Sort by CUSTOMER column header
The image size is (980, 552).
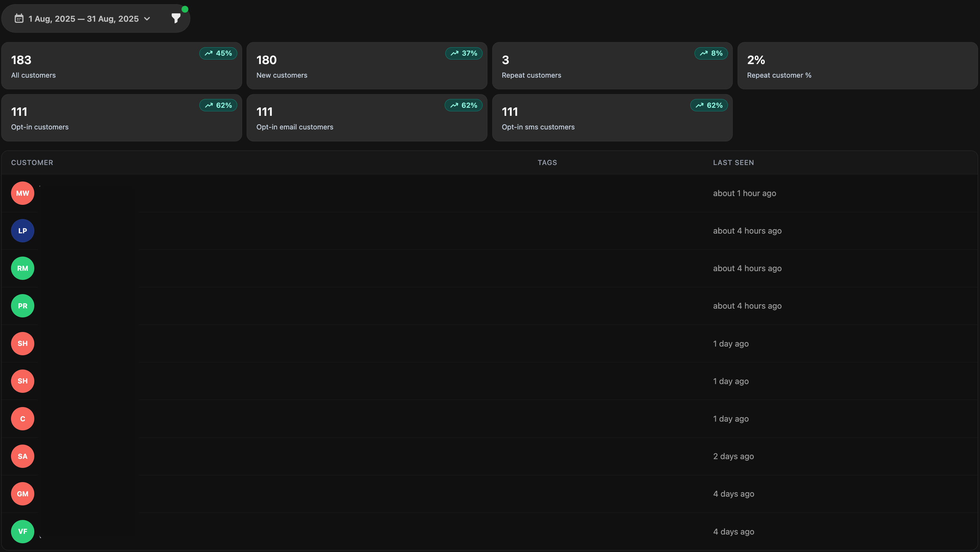[32, 162]
